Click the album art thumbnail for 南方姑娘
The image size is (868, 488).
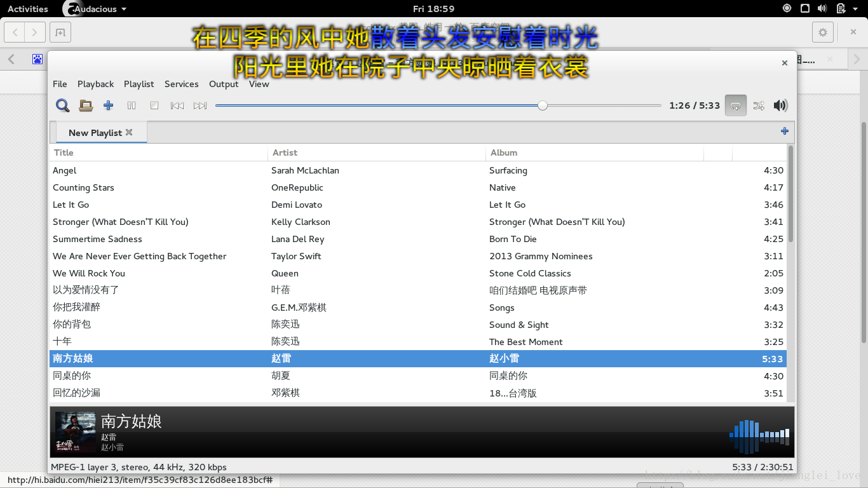[76, 432]
